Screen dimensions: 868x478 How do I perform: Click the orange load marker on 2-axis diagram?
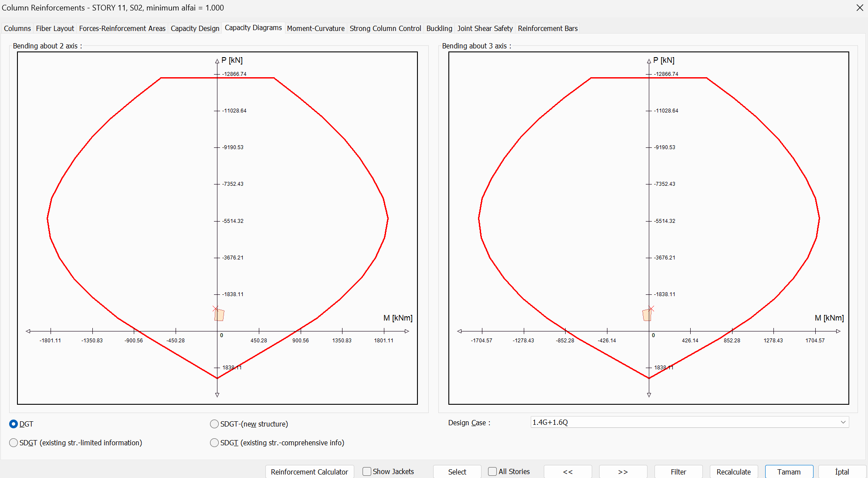[x=220, y=315]
